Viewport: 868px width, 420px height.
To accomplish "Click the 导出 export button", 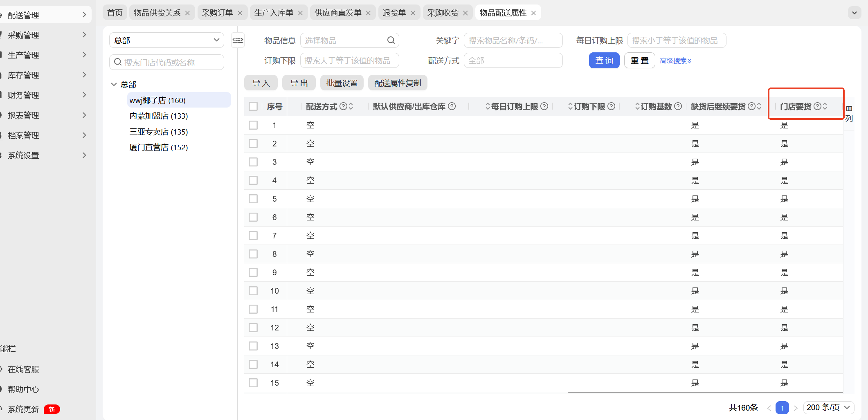I will point(299,83).
